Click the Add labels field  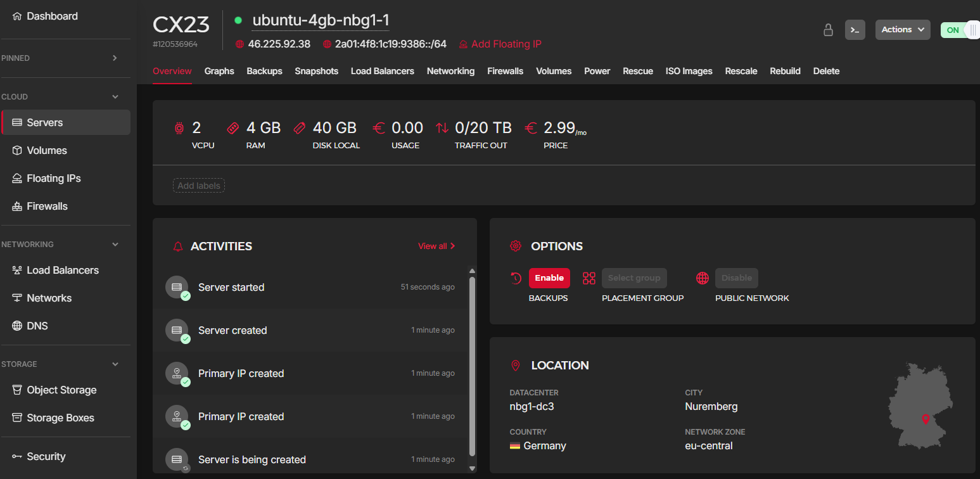click(198, 185)
